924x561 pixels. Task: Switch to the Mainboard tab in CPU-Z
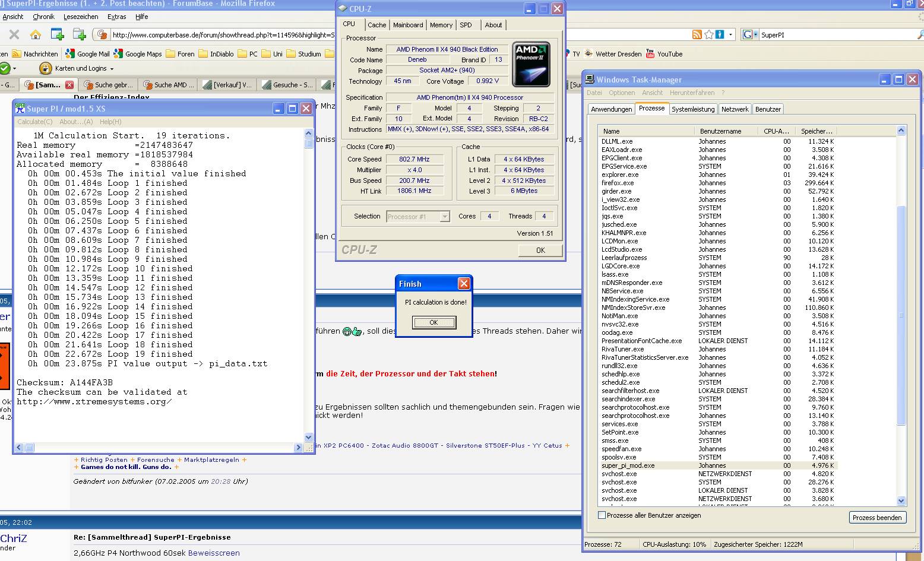click(408, 25)
